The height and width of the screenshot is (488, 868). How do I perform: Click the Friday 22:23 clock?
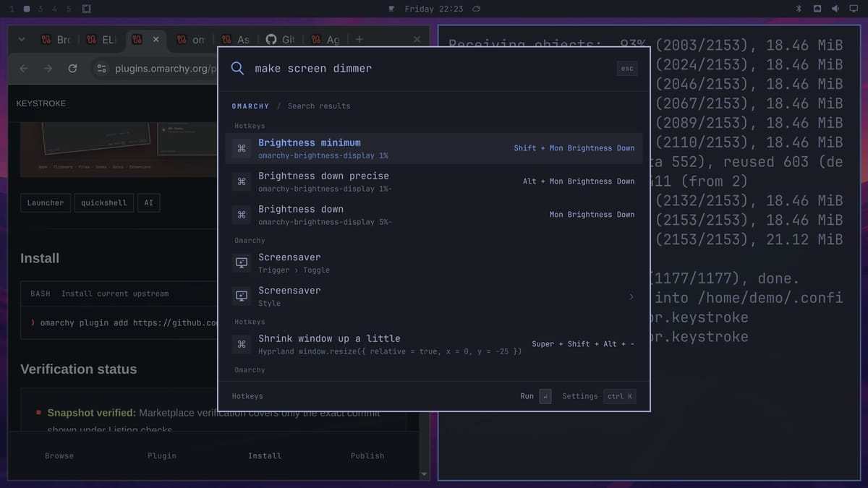(434, 9)
